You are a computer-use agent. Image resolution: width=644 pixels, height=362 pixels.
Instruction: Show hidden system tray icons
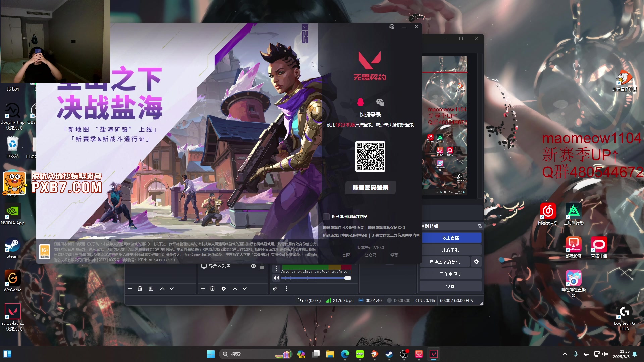click(565, 354)
